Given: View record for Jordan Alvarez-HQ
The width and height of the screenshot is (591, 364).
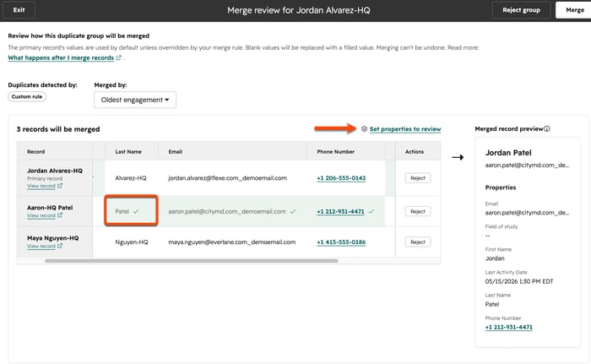Looking at the screenshot, I should point(41,186).
